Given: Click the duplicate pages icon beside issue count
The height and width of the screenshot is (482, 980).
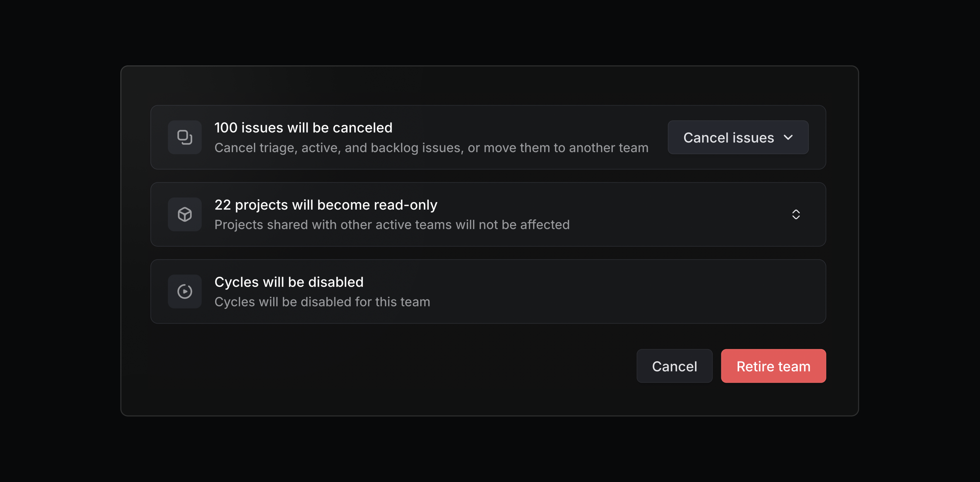Looking at the screenshot, I should (x=185, y=137).
